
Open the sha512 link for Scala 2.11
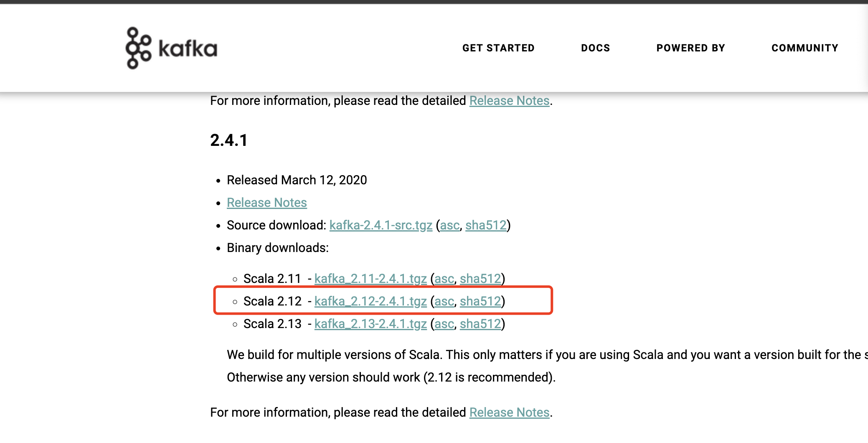(480, 279)
